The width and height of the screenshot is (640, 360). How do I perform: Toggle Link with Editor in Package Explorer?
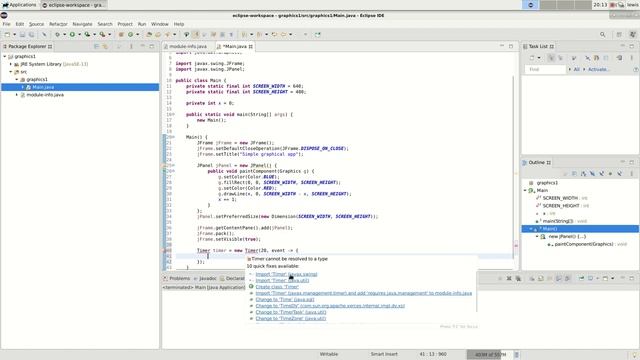coord(105,47)
